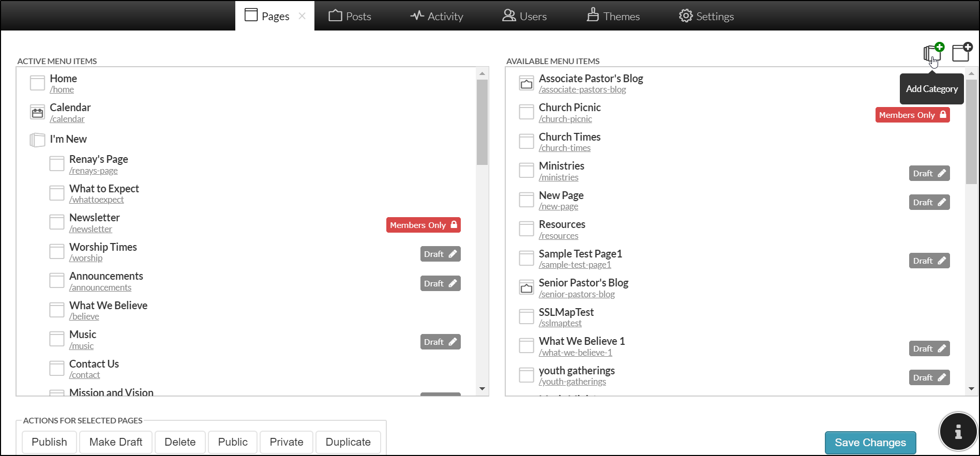Click the Duplicate action button

(x=348, y=442)
